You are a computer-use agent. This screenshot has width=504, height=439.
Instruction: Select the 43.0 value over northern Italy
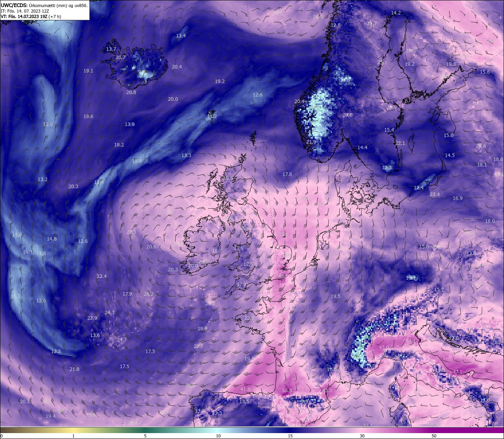[x=384, y=347]
